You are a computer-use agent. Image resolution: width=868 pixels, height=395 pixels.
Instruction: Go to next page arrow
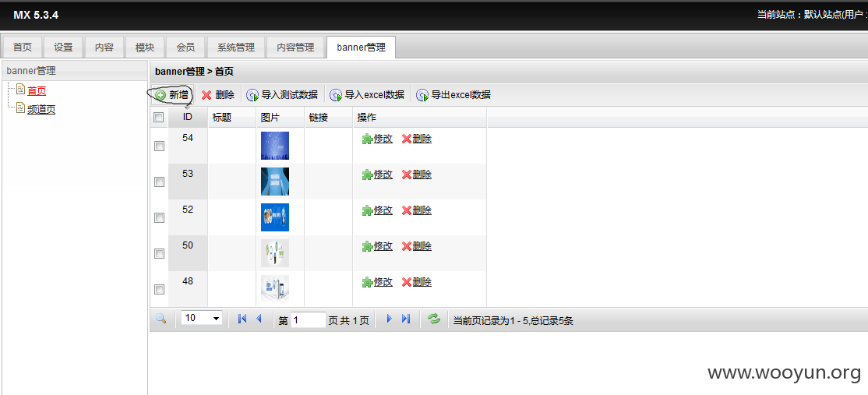coord(389,319)
